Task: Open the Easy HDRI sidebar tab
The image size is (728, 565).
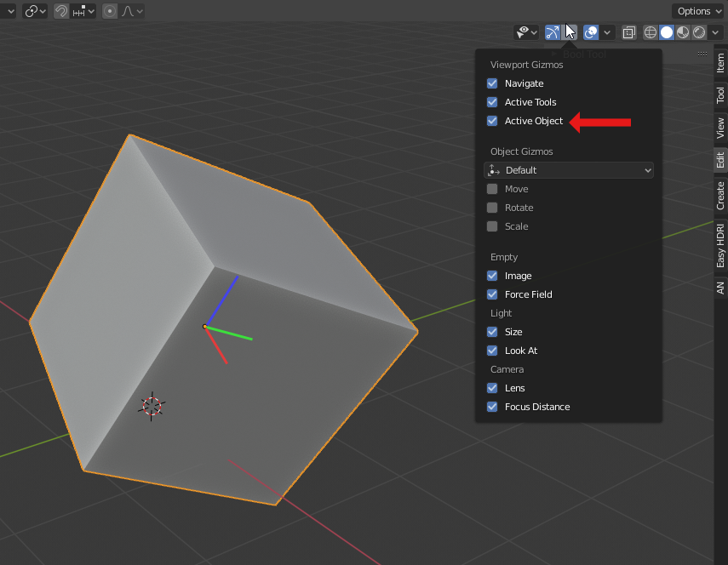Action: click(x=720, y=246)
